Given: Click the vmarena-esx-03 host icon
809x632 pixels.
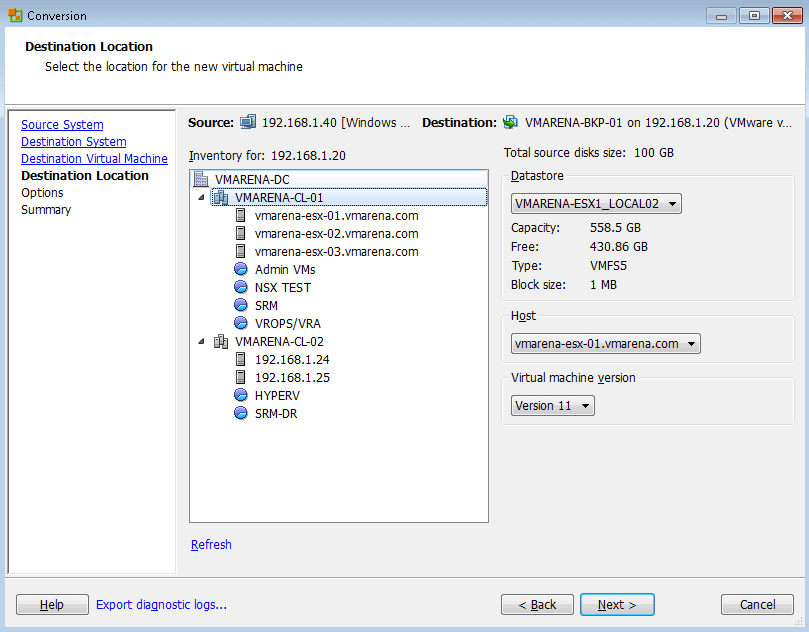Looking at the screenshot, I should tap(240, 251).
